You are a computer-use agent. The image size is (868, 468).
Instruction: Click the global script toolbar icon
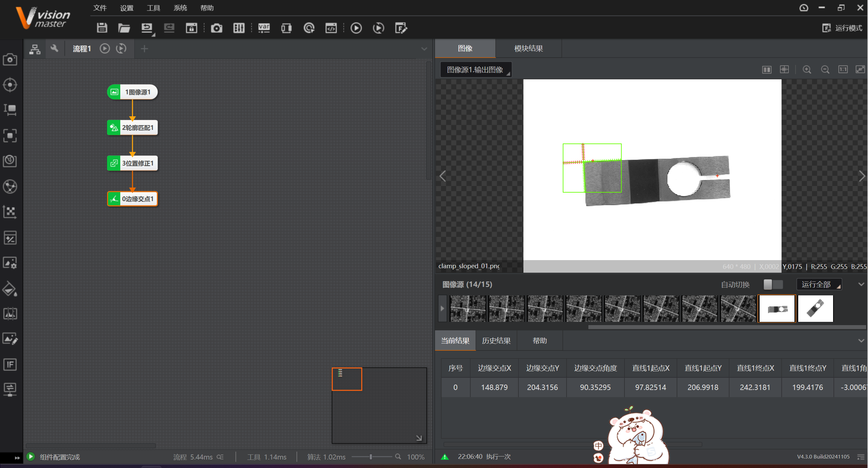click(331, 28)
